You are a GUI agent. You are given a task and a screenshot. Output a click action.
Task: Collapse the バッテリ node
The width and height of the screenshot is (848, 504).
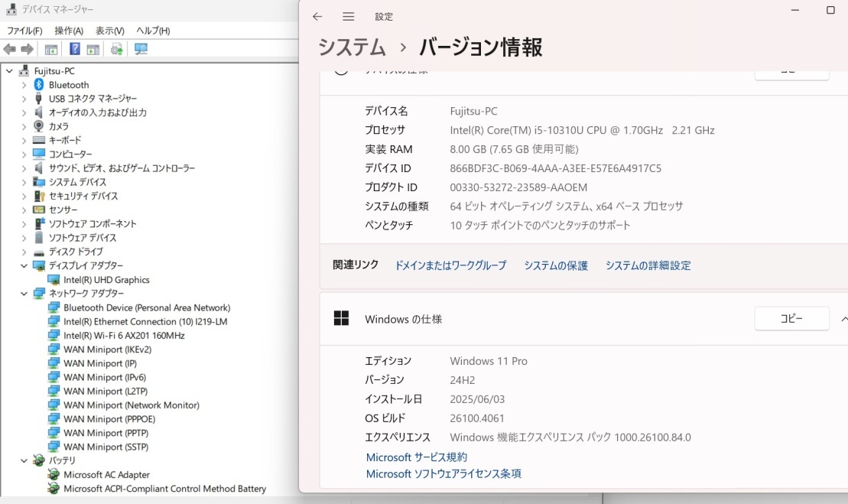coord(24,460)
